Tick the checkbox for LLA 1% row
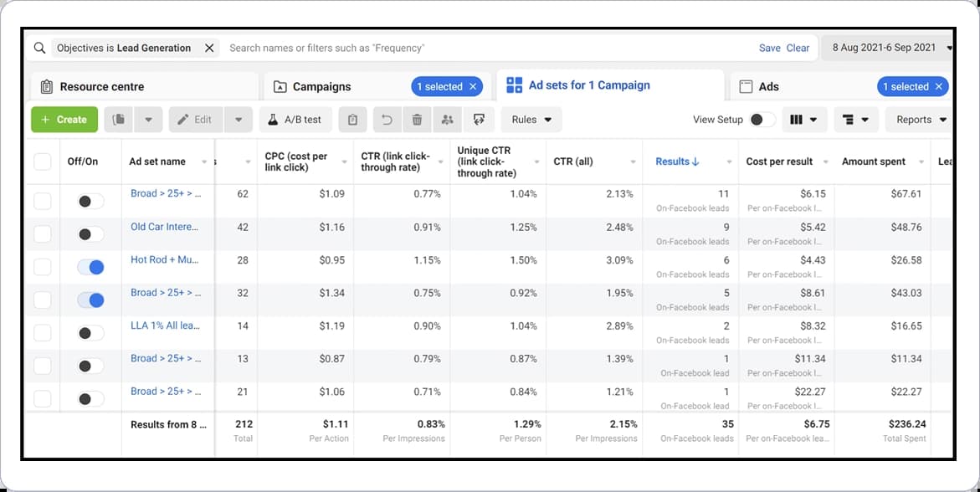Image resolution: width=980 pixels, height=492 pixels. point(43,332)
